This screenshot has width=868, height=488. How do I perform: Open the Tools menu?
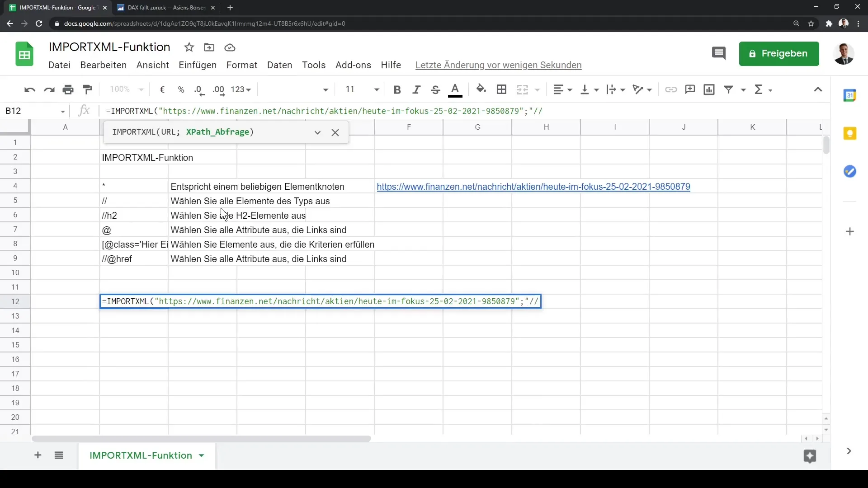point(314,65)
